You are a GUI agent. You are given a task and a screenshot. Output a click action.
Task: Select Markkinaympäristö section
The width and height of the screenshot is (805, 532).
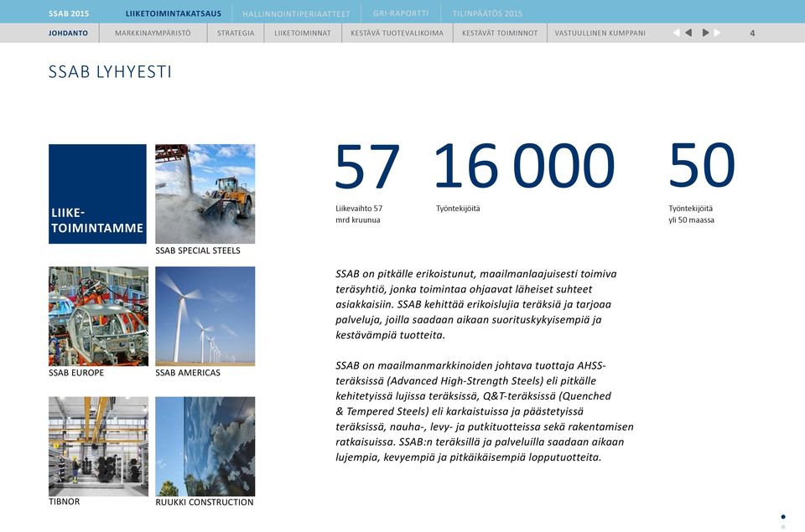[x=153, y=33]
